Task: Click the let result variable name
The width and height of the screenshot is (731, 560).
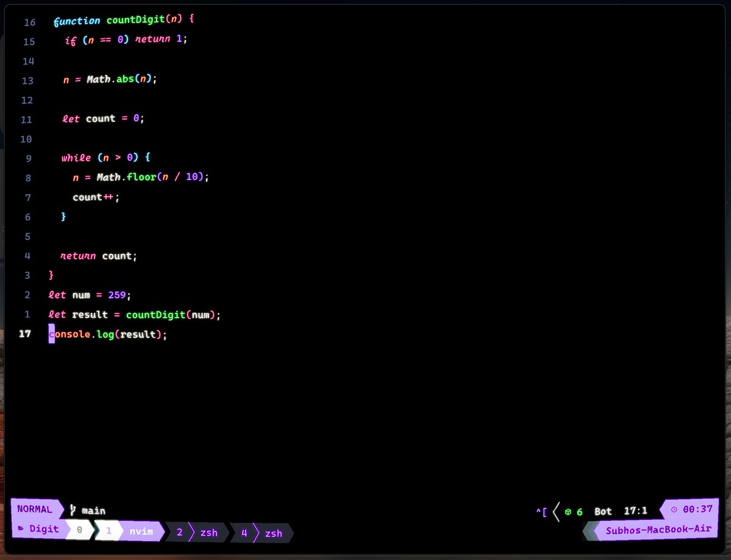Action: 89,315
